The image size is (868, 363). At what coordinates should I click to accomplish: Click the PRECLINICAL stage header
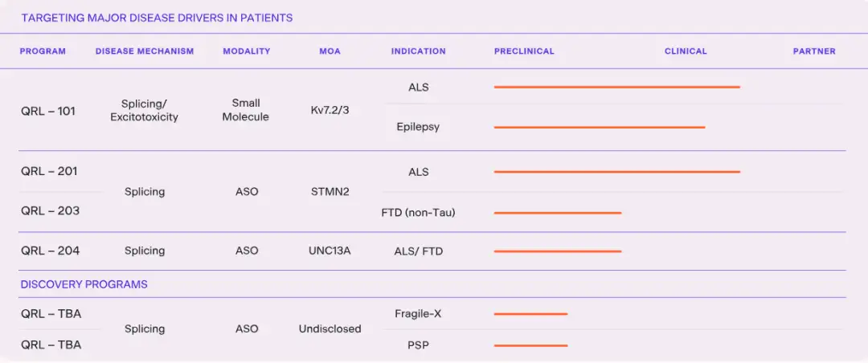524,51
